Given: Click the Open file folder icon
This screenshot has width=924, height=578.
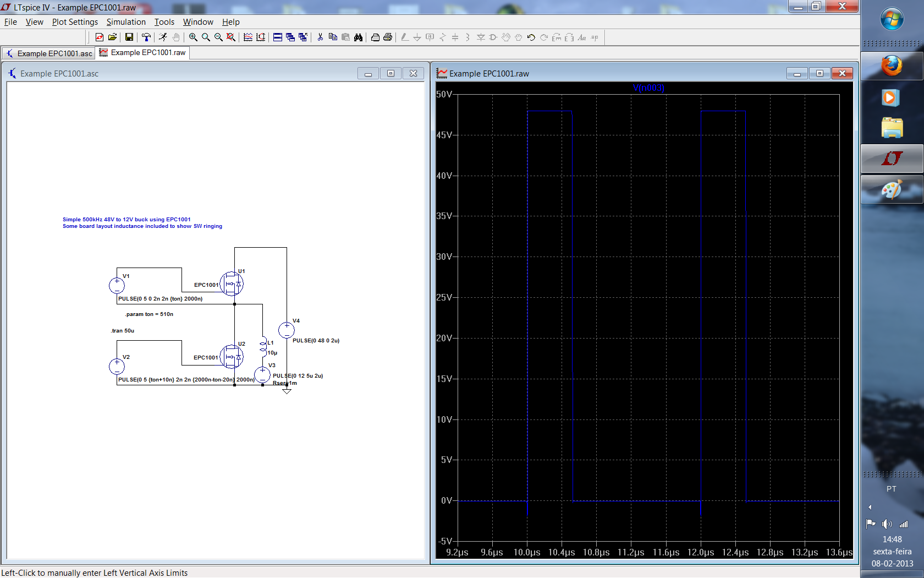Looking at the screenshot, I should [112, 37].
